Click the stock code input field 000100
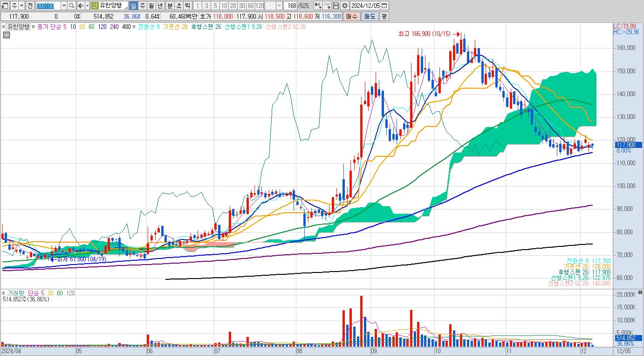The width and height of the screenshot is (644, 356). pos(48,6)
